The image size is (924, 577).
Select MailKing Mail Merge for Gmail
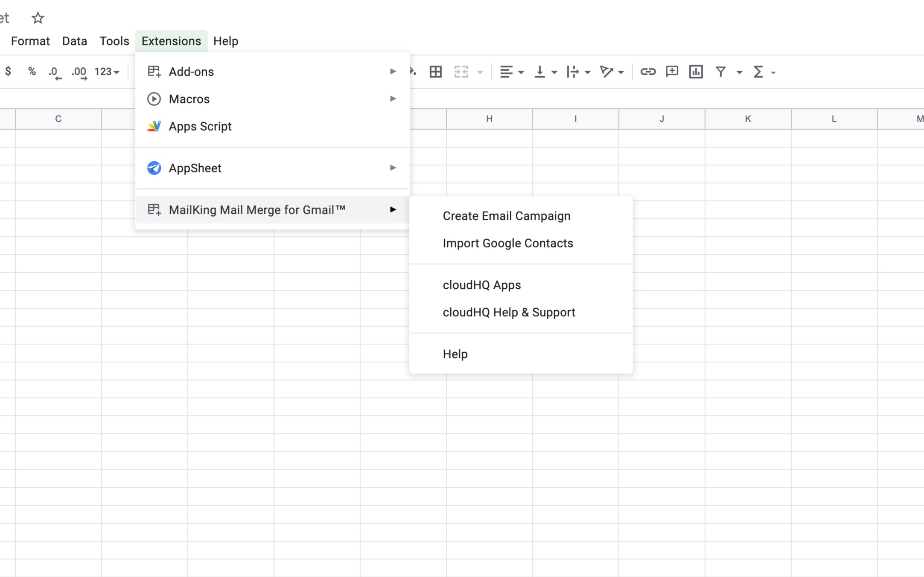click(272, 210)
